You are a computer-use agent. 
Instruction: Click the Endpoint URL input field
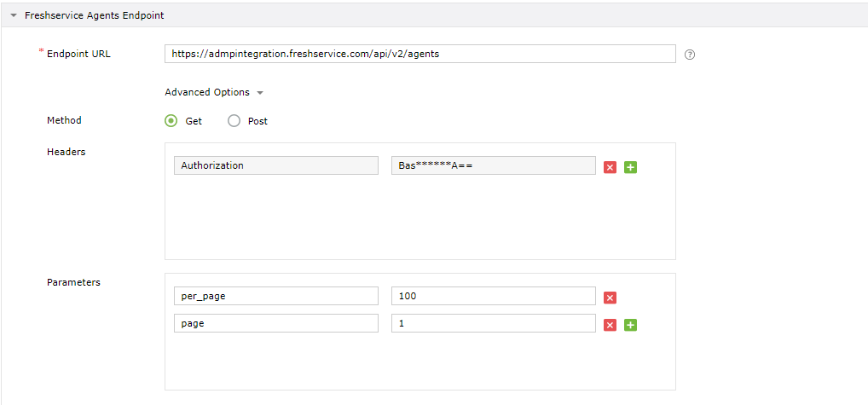click(420, 54)
